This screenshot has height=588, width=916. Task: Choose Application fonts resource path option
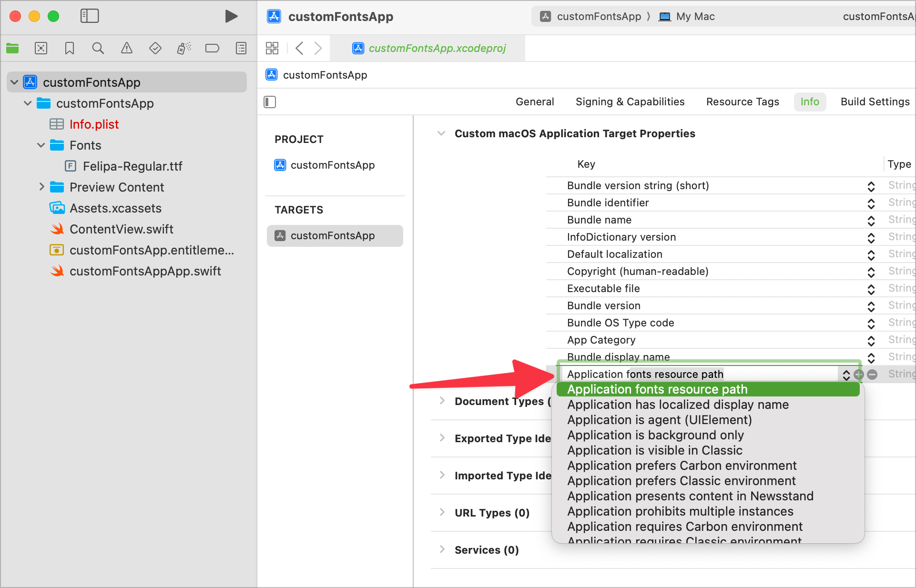tap(708, 389)
